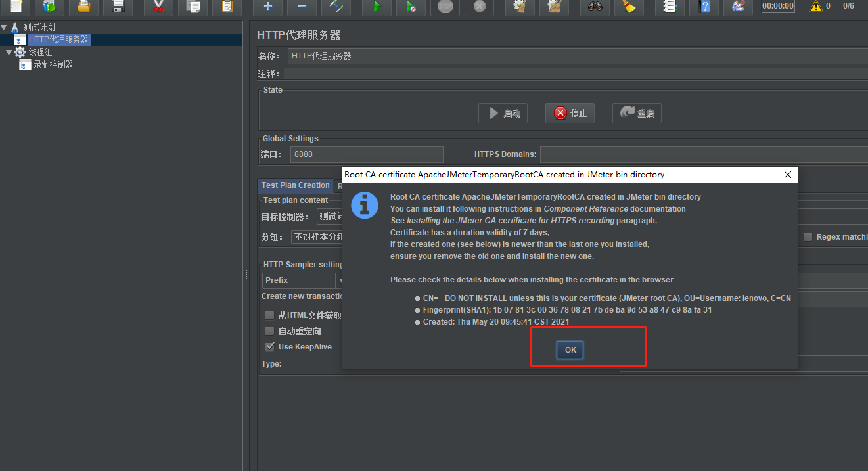Image resolution: width=868 pixels, height=471 pixels.
Task: Click the Created: Thu May 20 line
Action: point(496,322)
